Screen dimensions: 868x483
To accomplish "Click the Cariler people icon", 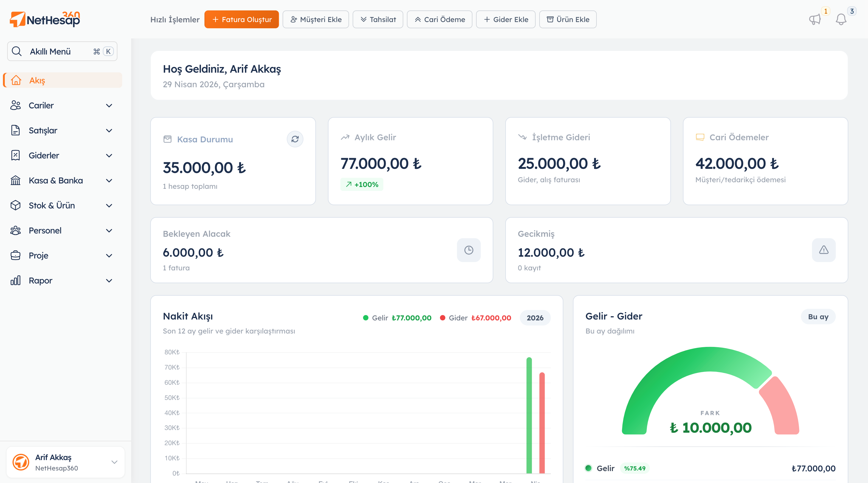I will tap(15, 105).
